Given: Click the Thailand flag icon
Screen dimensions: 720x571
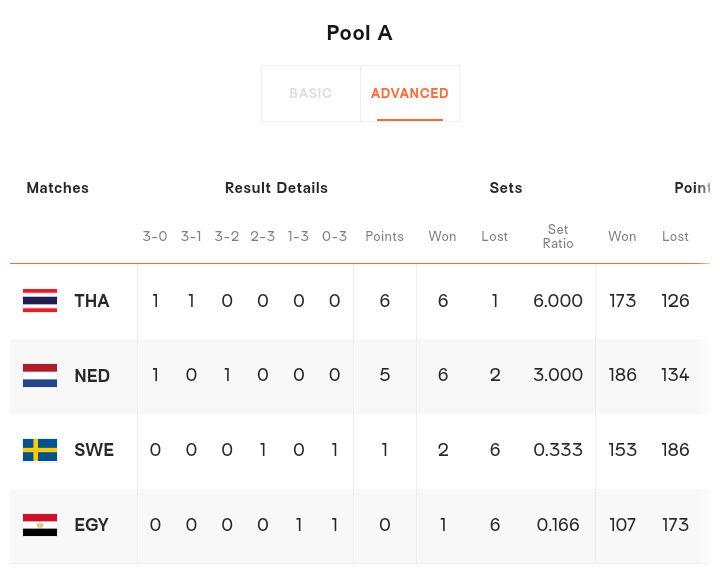Looking at the screenshot, I should coord(40,301).
